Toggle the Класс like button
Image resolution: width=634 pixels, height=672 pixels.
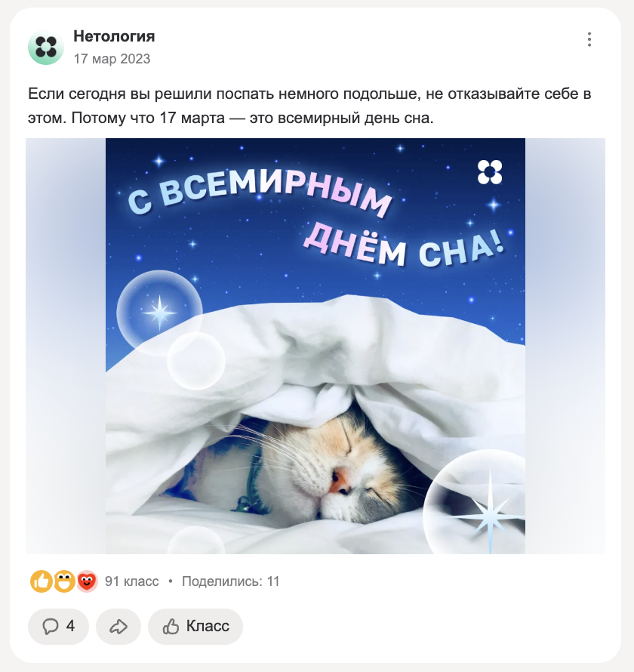coord(195,626)
